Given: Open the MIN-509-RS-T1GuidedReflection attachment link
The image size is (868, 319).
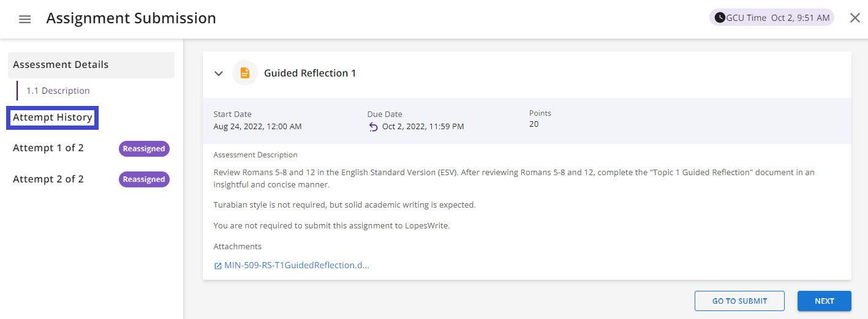Looking at the screenshot, I should pos(296,265).
